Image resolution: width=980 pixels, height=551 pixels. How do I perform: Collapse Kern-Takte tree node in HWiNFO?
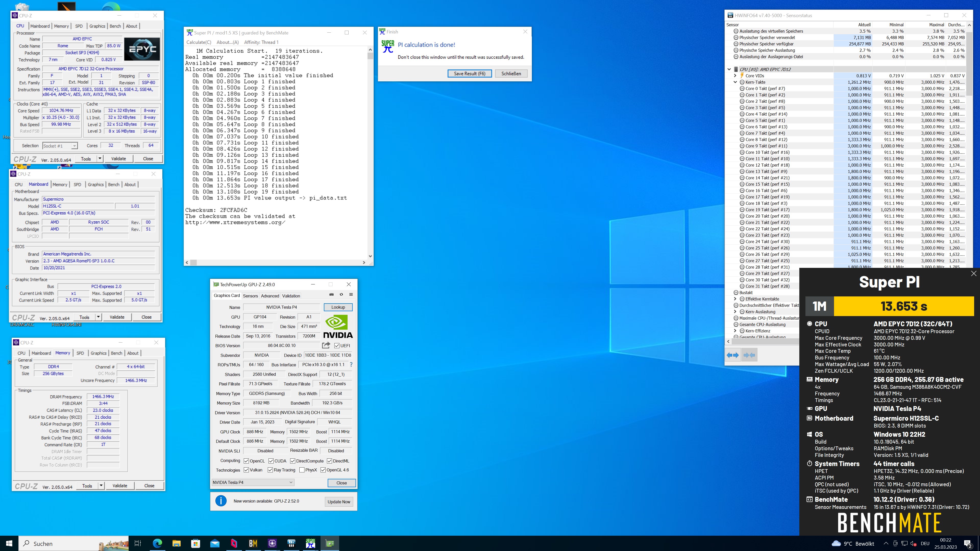click(735, 82)
